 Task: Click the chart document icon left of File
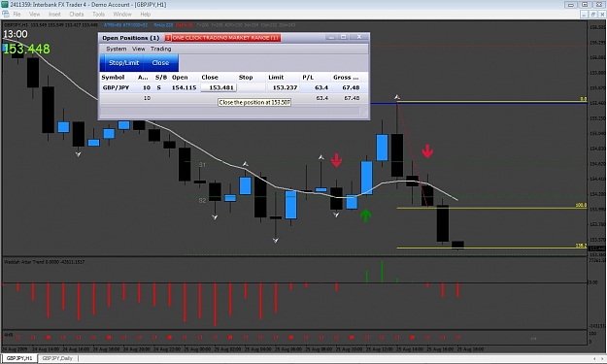click(6, 14)
